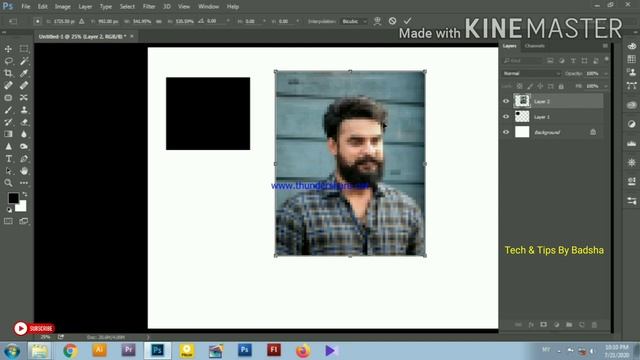Click the background color swatch
Image resolution: width=640 pixels, height=360 pixels.
(x=22, y=207)
